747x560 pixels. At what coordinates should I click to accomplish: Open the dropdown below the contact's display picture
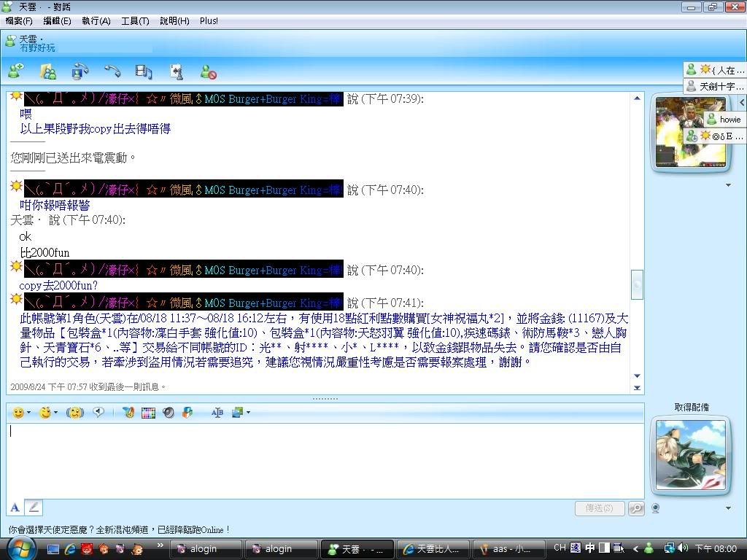point(727,185)
